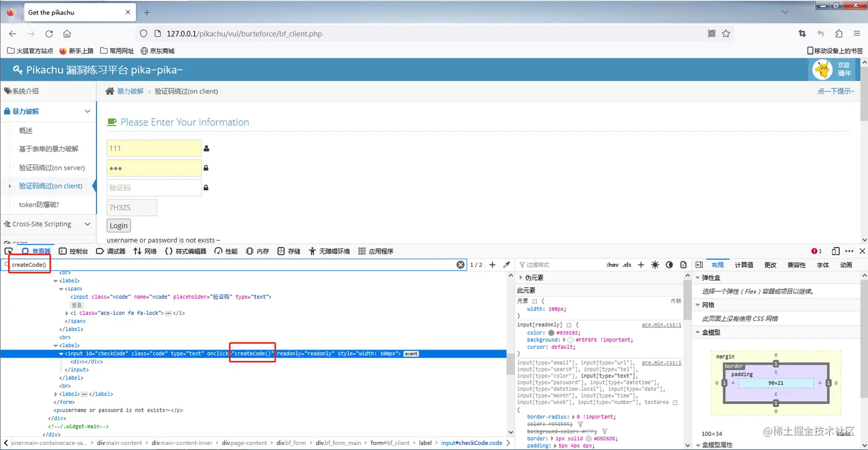Switch to the 网络 network tab
The height and width of the screenshot is (450, 868).
(145, 251)
